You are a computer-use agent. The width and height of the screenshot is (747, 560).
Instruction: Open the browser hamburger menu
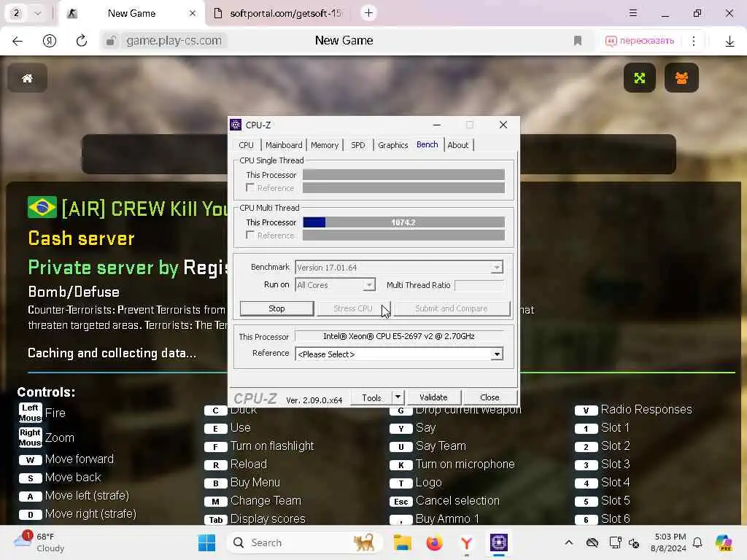click(633, 13)
